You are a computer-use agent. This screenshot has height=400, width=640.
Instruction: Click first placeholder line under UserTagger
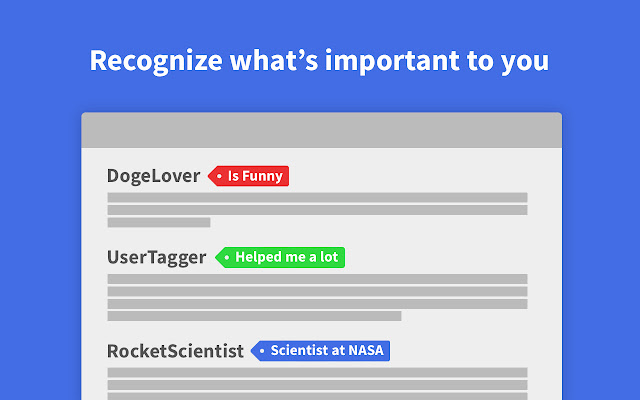coord(317,279)
